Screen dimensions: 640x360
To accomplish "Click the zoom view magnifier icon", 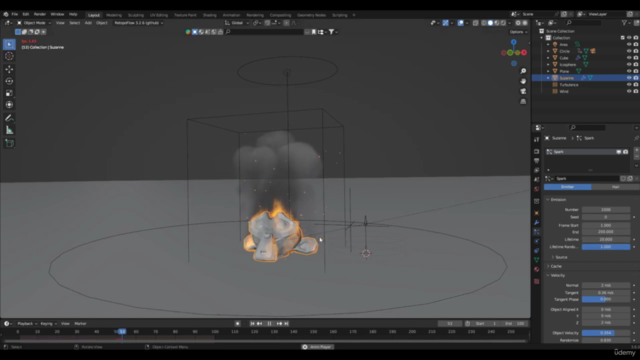I will click(523, 71).
